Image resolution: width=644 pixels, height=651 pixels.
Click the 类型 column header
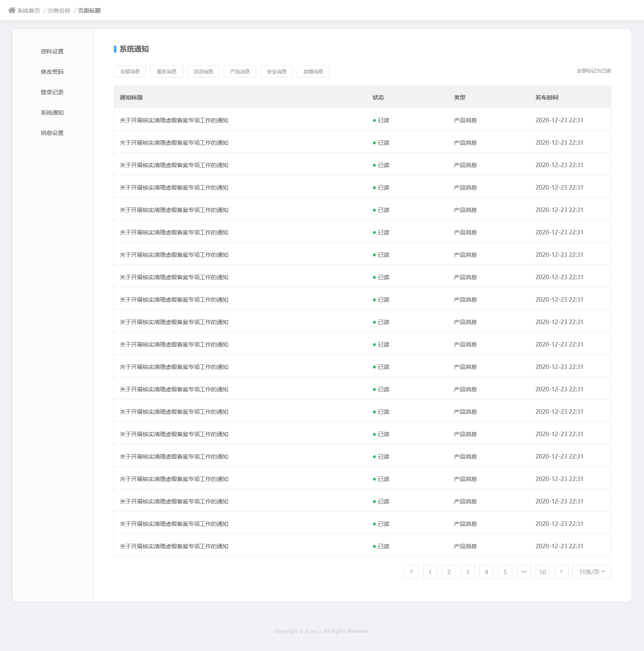point(460,97)
